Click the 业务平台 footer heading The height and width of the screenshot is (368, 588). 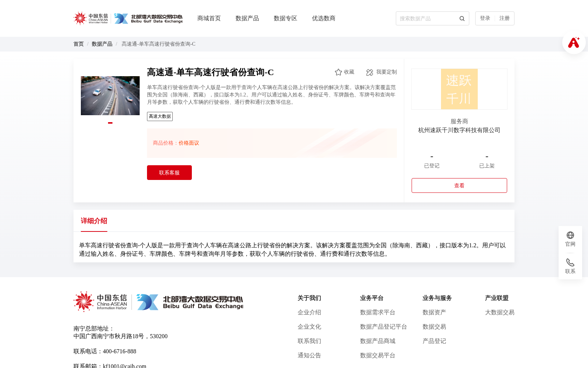pos(372,298)
